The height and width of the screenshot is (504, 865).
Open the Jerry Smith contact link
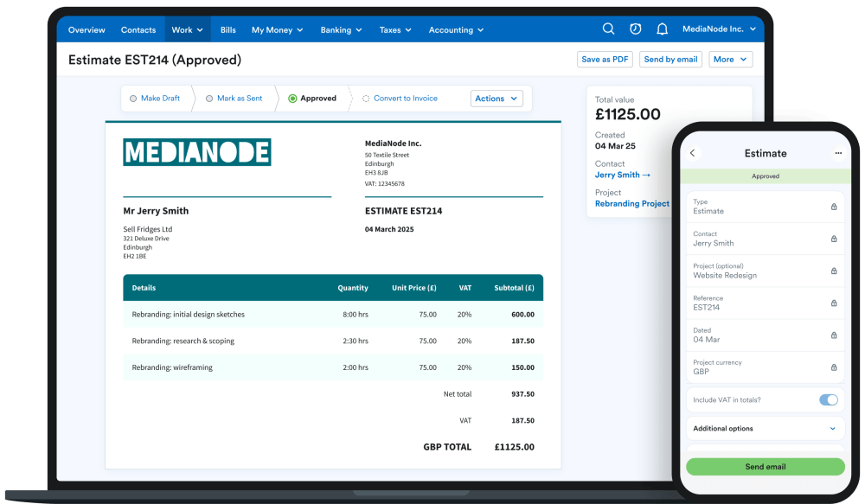[622, 175]
